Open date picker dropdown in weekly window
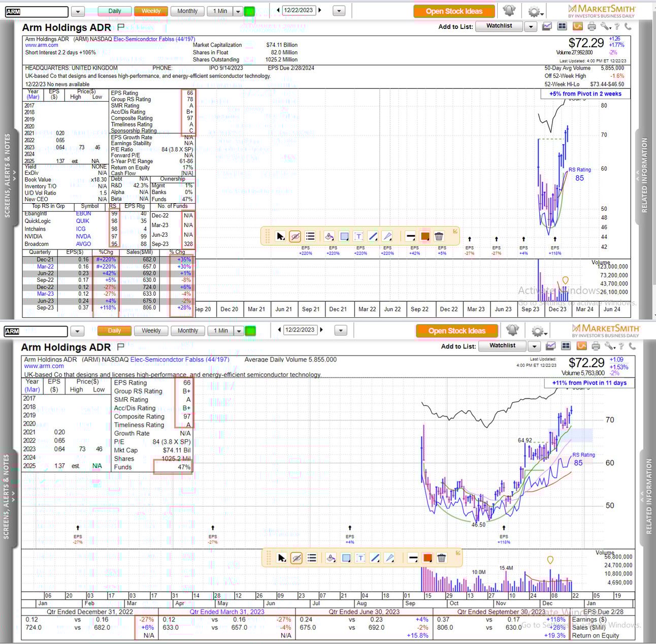Image resolution: width=656 pixels, height=644 pixels. 339,11
